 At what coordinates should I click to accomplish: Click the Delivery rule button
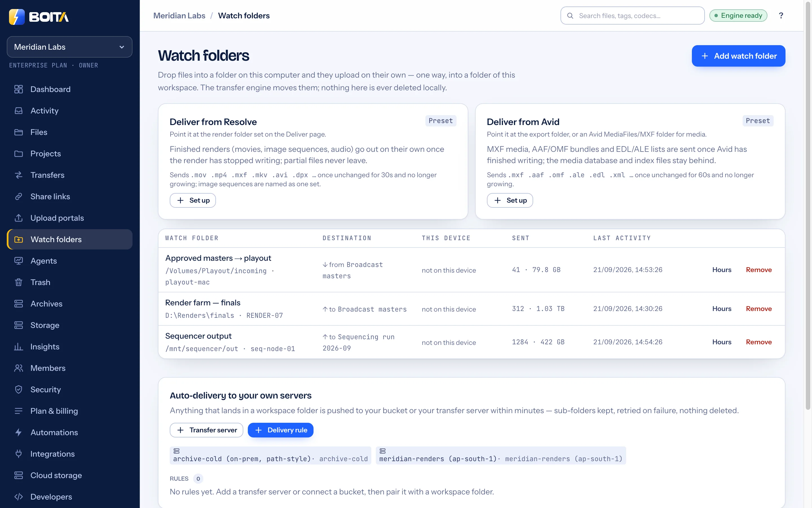click(x=281, y=430)
